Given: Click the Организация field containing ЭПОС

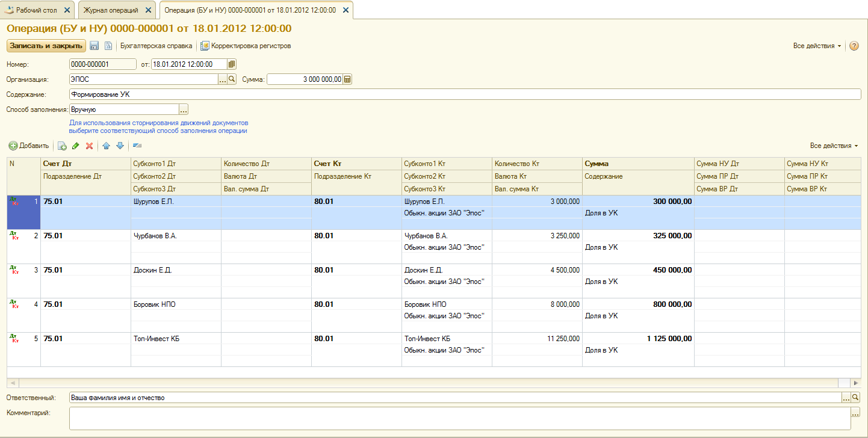Looking at the screenshot, I should coord(143,79).
